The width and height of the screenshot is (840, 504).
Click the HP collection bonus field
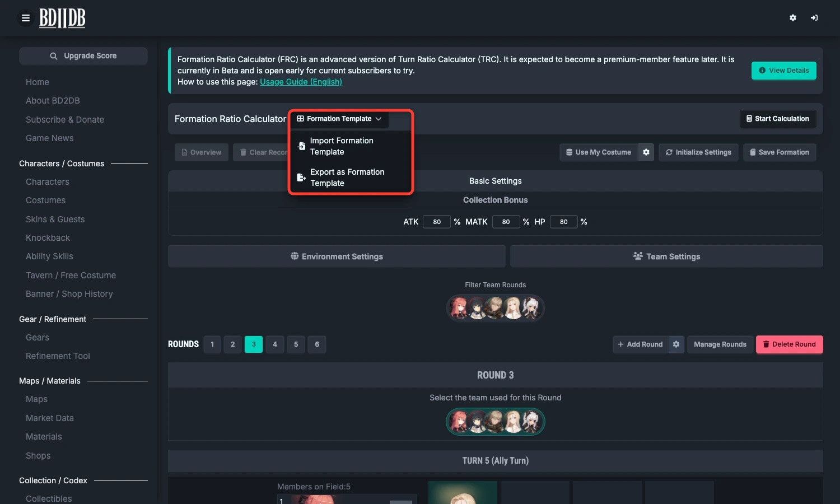[564, 222]
